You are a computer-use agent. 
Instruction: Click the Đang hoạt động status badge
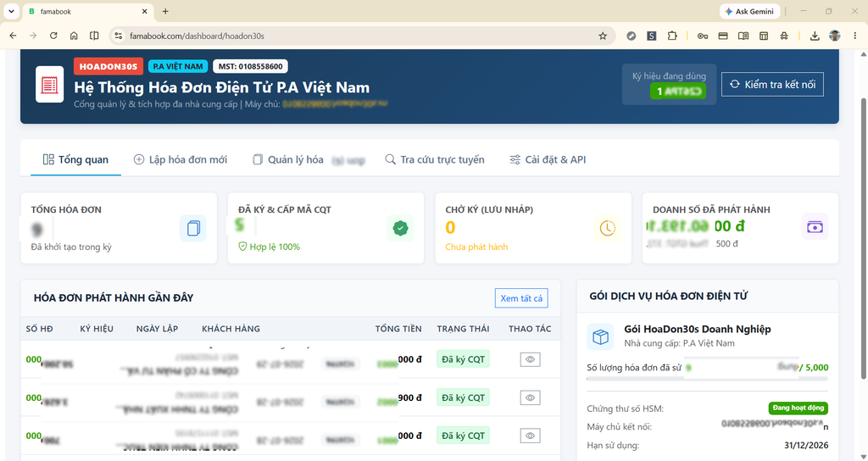pos(798,408)
